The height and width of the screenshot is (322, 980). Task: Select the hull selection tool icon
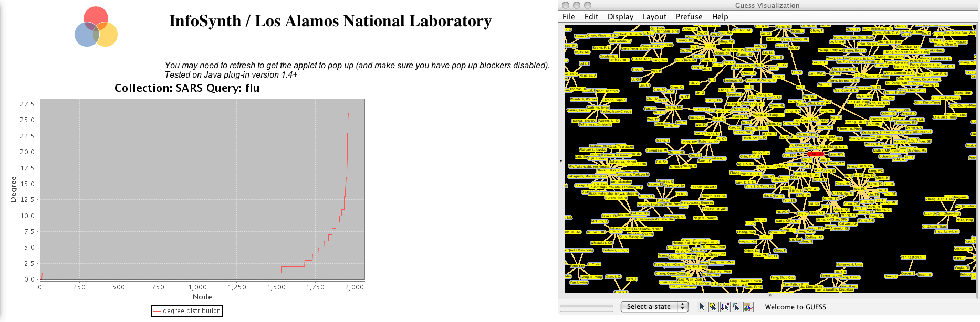(x=736, y=307)
